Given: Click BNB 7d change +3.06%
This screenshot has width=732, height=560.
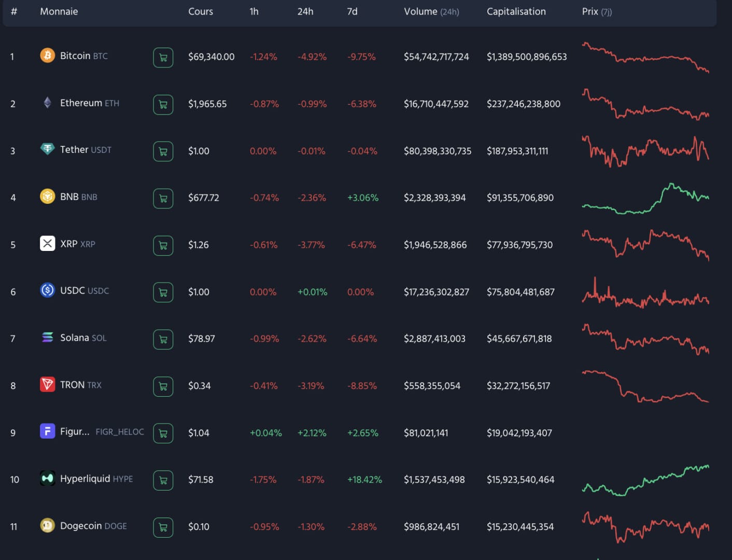Looking at the screenshot, I should point(363,198).
